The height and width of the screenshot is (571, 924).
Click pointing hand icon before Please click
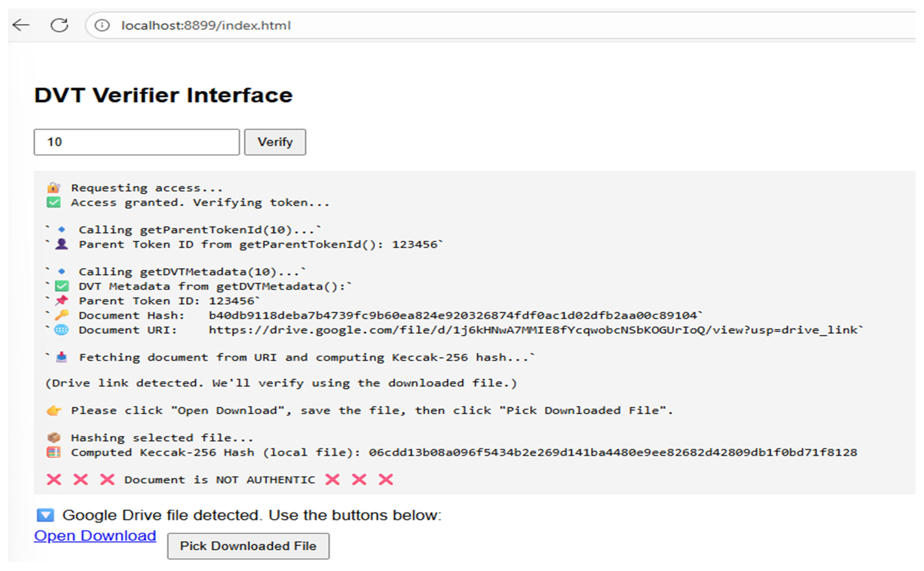coord(54,410)
